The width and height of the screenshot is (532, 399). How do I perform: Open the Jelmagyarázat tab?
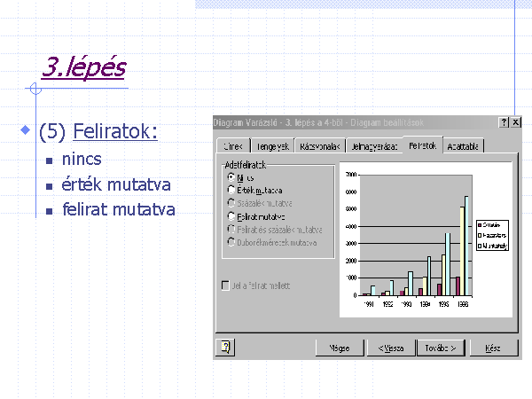click(x=373, y=146)
